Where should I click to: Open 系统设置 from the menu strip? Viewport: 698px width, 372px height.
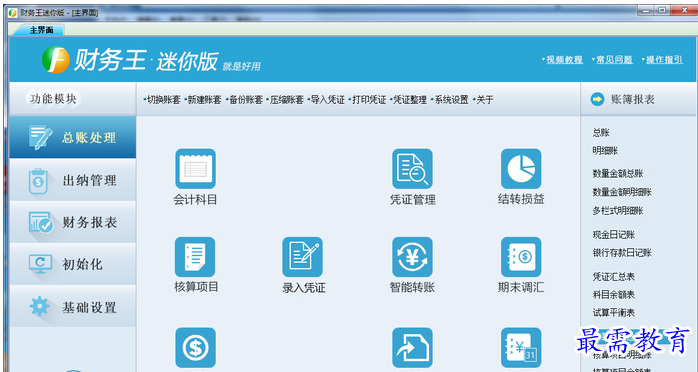tap(451, 100)
